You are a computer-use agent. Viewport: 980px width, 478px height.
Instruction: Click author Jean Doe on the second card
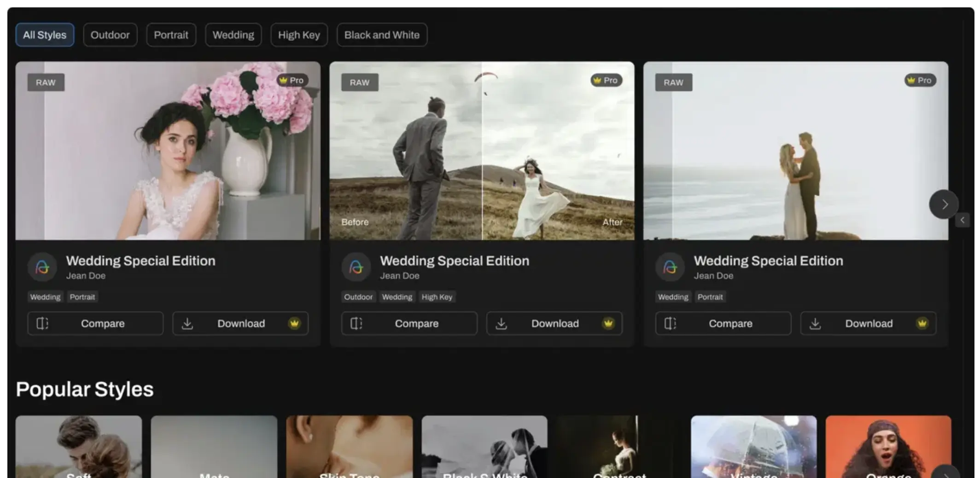tap(400, 276)
